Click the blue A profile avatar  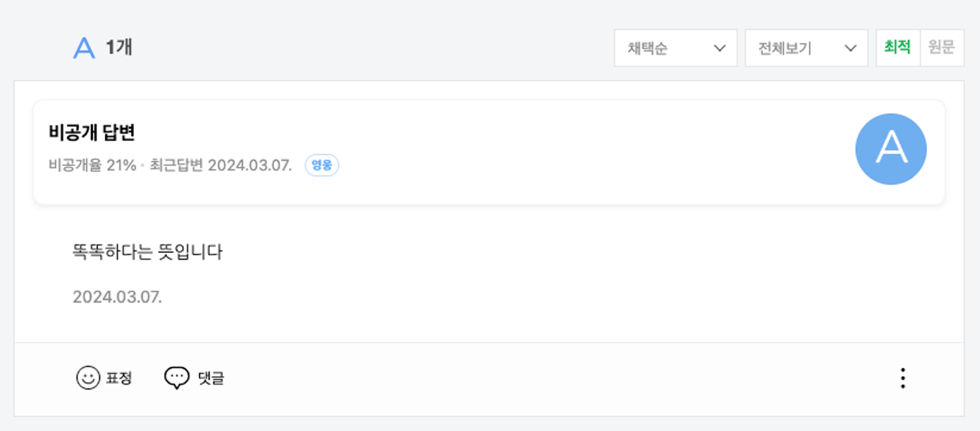click(890, 148)
